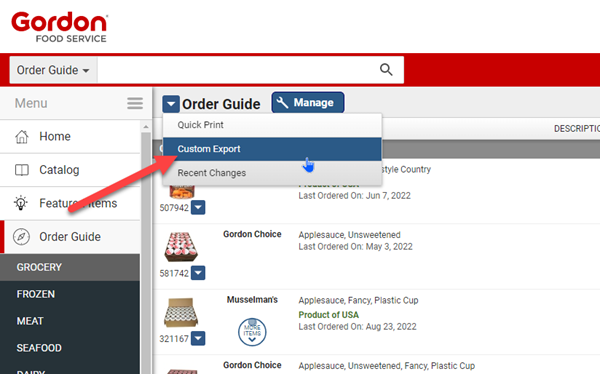Click the 'Musselman's' brand name

(x=252, y=299)
